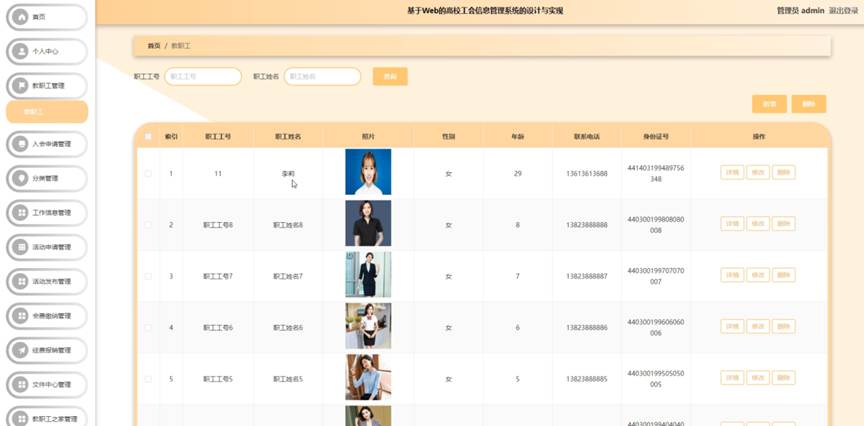Screen dimensions: 864x426
Task: Click the 管理员 admin text in header
Action: point(801,10)
